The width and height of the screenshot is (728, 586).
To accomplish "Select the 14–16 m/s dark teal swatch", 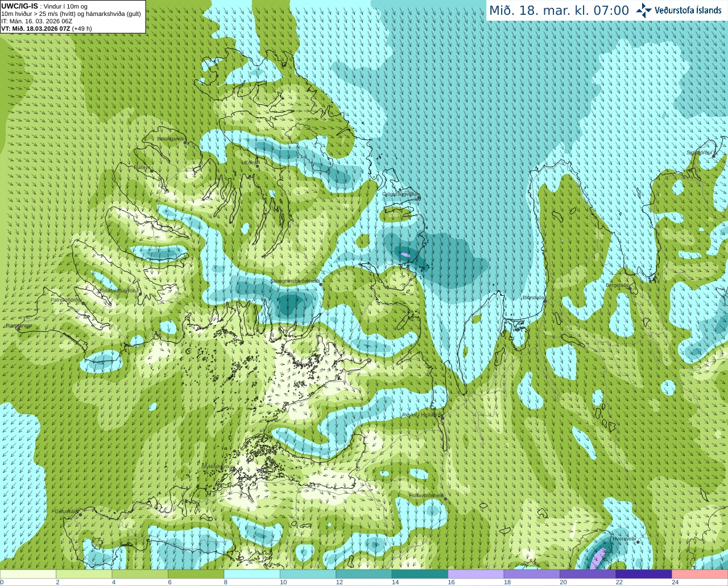I will [420, 574].
